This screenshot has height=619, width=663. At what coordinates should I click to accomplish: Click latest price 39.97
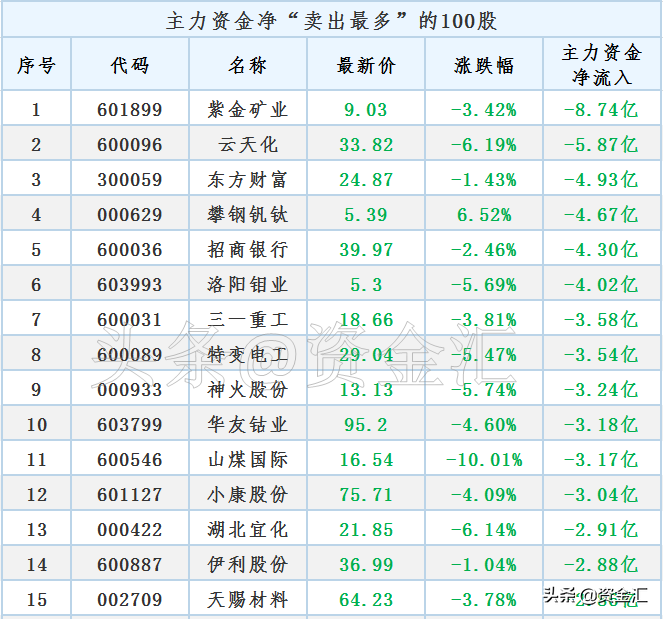366,250
